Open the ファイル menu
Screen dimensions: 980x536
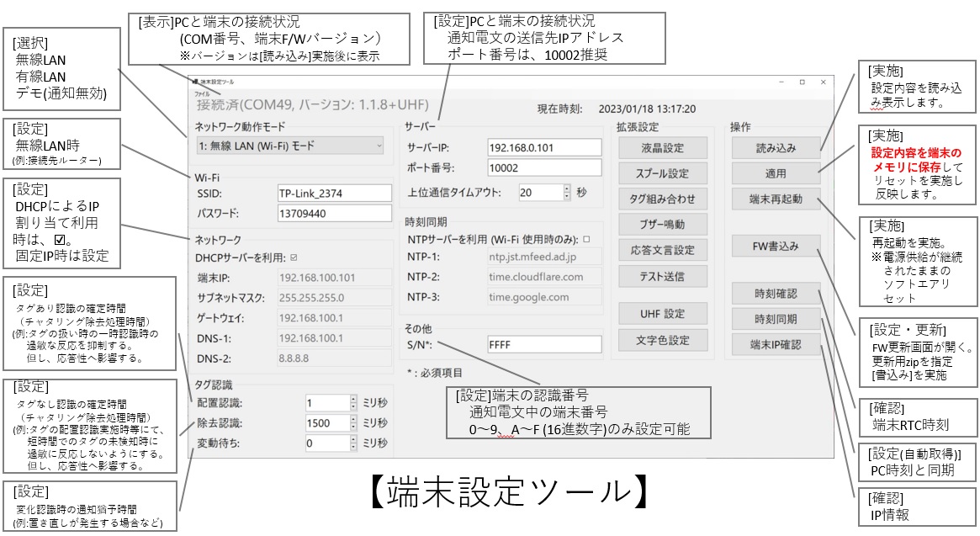[201, 93]
